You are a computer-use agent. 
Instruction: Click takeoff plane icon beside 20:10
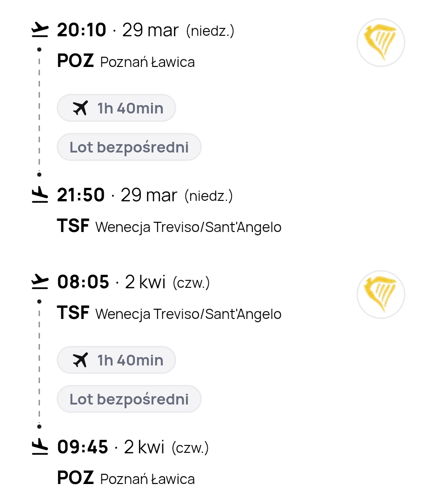[x=40, y=30]
